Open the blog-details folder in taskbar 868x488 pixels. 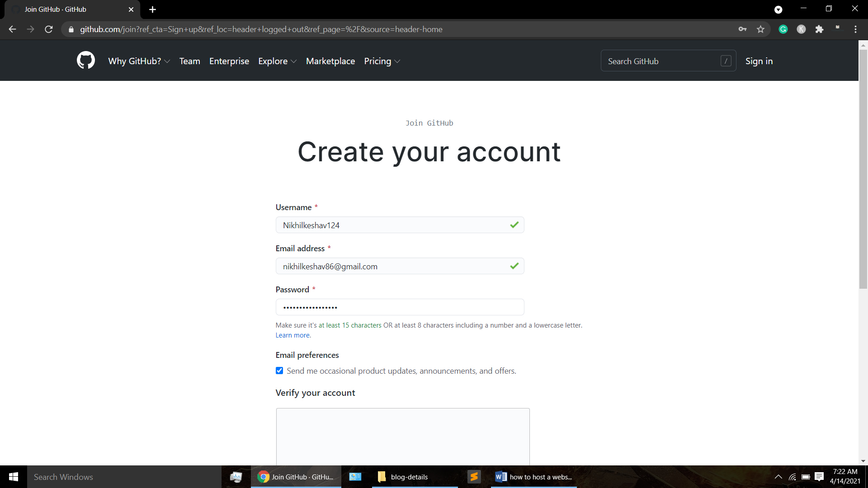[415, 477]
